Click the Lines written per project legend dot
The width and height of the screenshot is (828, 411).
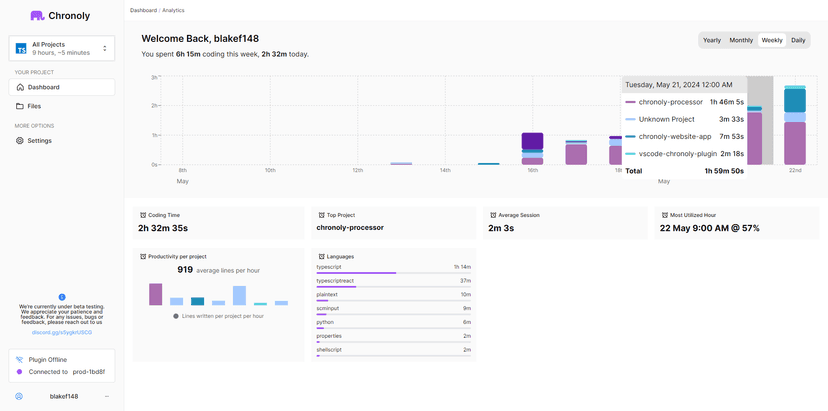click(176, 316)
